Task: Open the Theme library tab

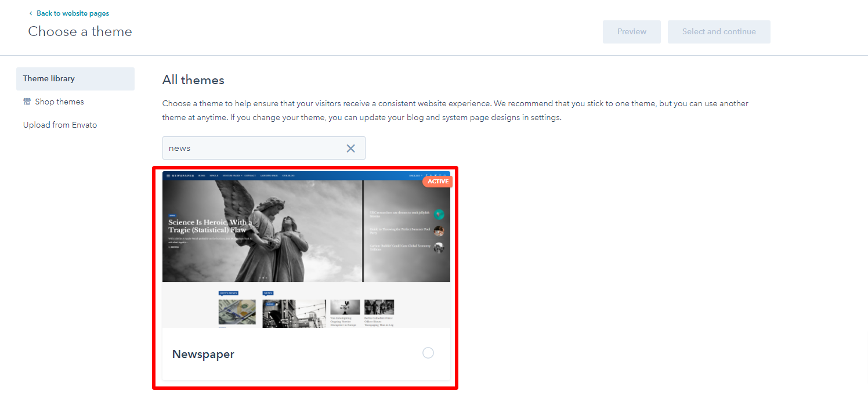Action: (75, 79)
